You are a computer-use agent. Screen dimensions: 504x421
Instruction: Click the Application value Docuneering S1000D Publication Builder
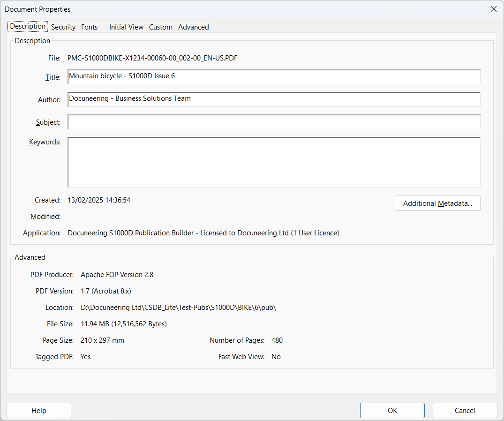click(x=203, y=233)
